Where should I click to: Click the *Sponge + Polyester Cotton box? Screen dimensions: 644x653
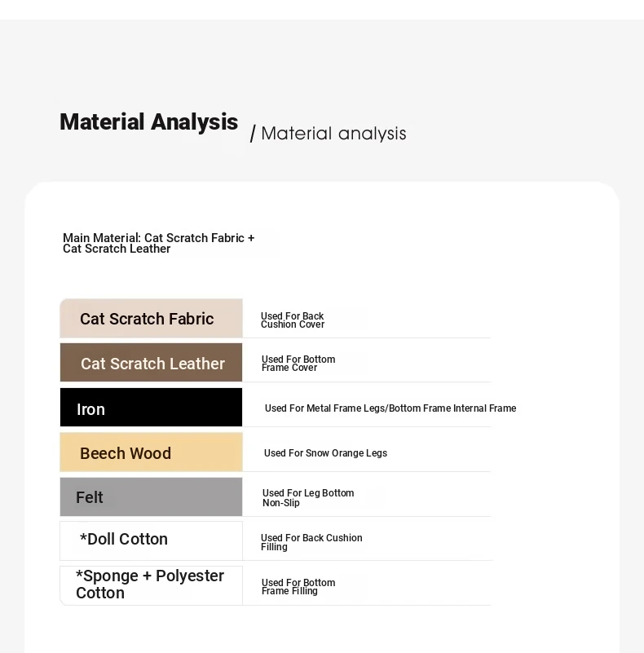[x=151, y=585]
